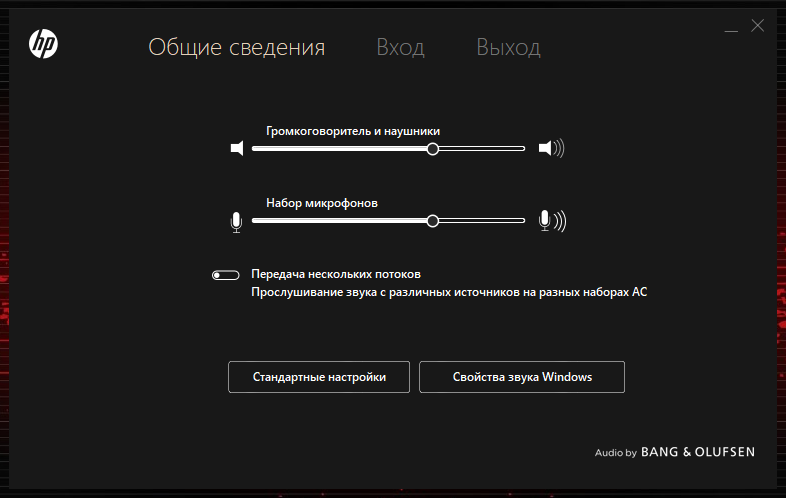Close the HP audio window
The image size is (786, 498).
tap(757, 26)
